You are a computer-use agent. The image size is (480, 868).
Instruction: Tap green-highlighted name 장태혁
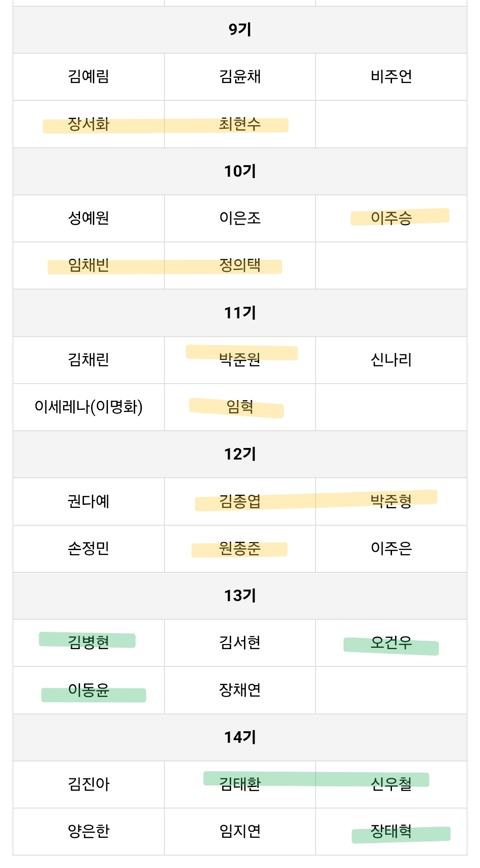pyautogui.click(x=391, y=831)
